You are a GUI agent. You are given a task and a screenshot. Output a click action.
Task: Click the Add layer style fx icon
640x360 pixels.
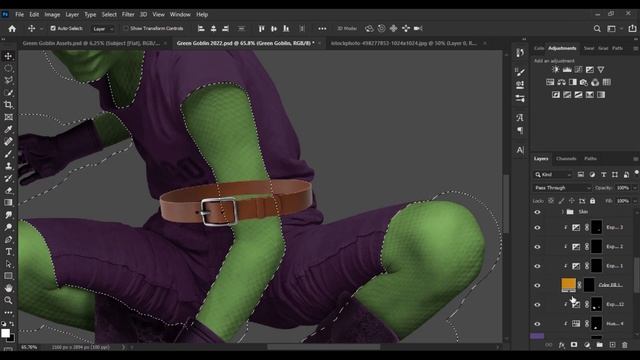pos(562,345)
